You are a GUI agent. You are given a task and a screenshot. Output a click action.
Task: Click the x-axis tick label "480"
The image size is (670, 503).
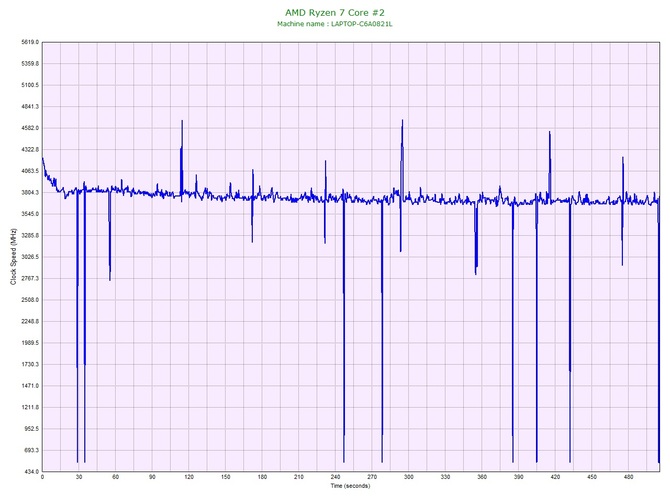click(x=629, y=477)
